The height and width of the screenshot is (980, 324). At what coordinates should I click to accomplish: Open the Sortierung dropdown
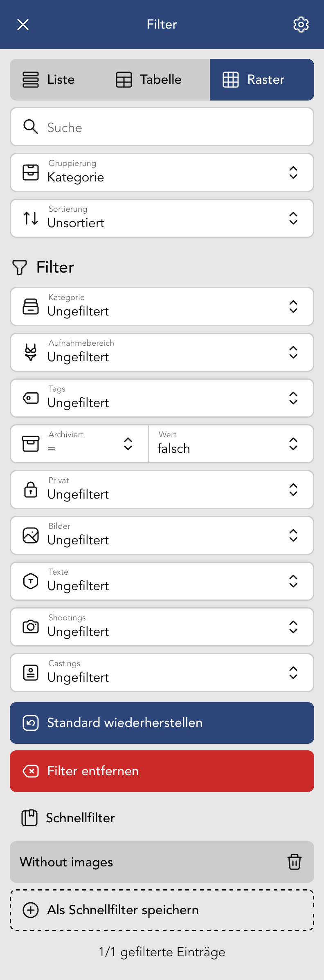(293, 218)
